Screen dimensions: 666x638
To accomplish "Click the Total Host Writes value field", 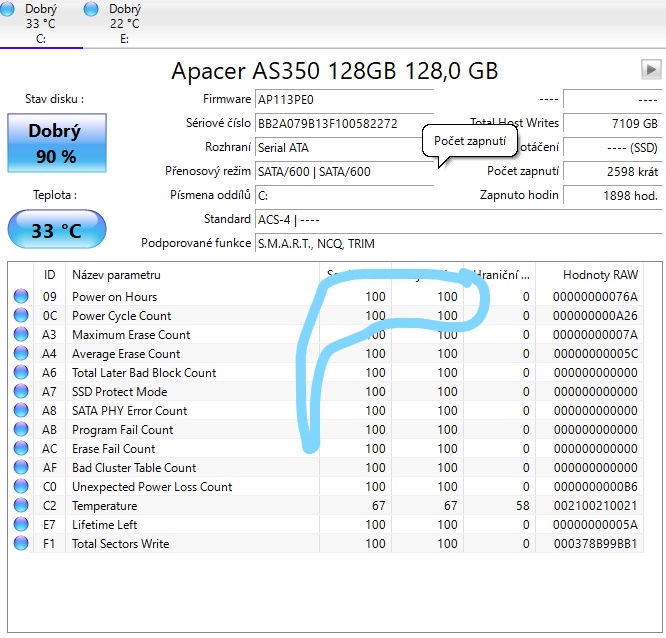I will (611, 124).
